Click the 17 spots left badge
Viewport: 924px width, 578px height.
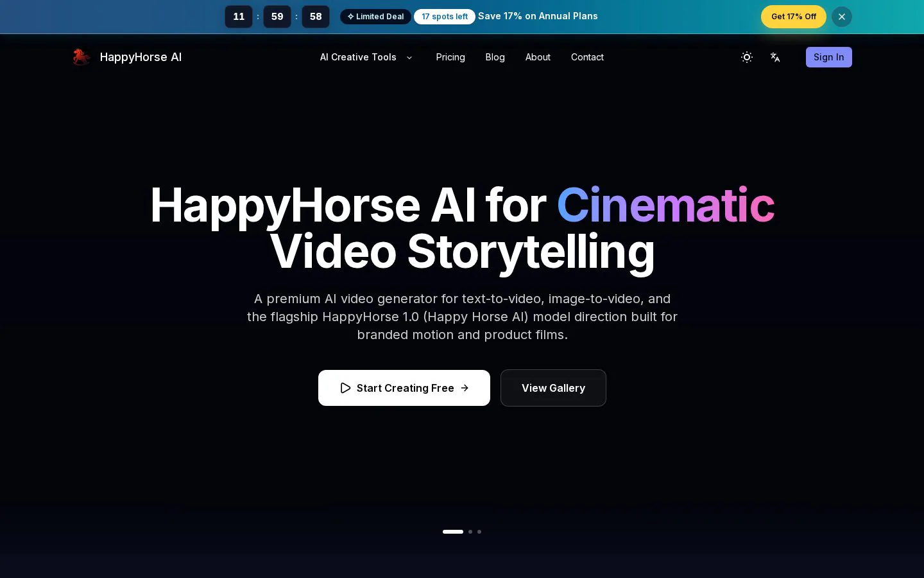pyautogui.click(x=445, y=17)
